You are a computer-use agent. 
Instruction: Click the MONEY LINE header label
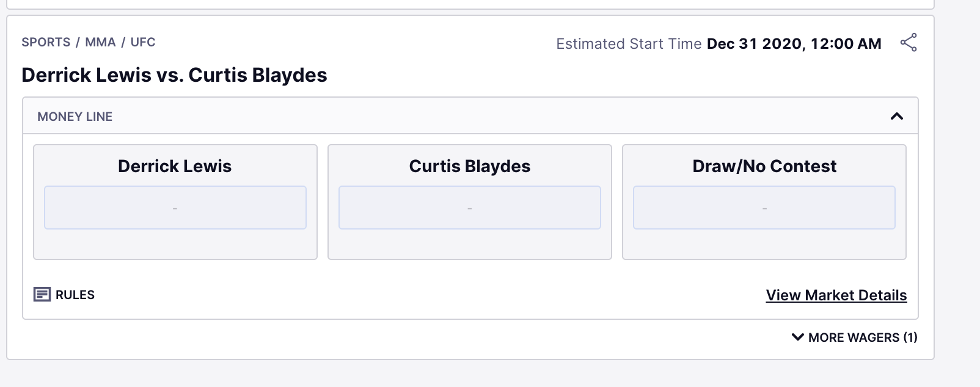pyautogui.click(x=75, y=117)
